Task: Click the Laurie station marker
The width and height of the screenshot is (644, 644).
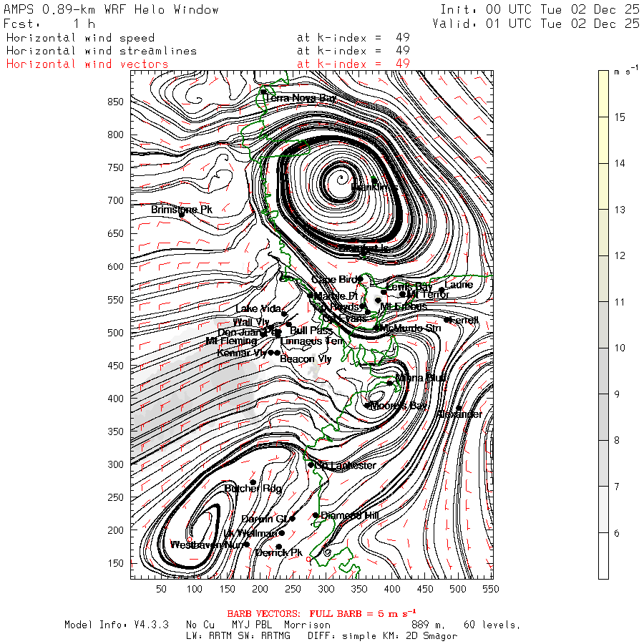Action: pos(441,290)
